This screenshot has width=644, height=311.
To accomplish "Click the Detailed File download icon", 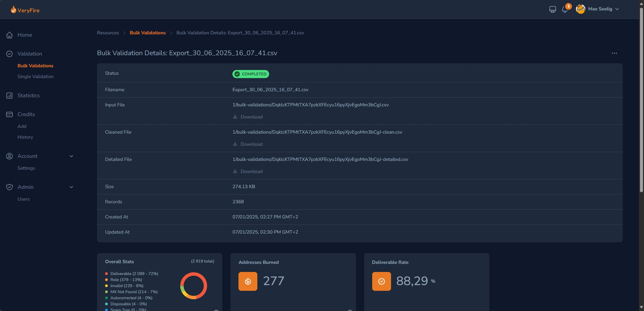I will click(x=235, y=171).
